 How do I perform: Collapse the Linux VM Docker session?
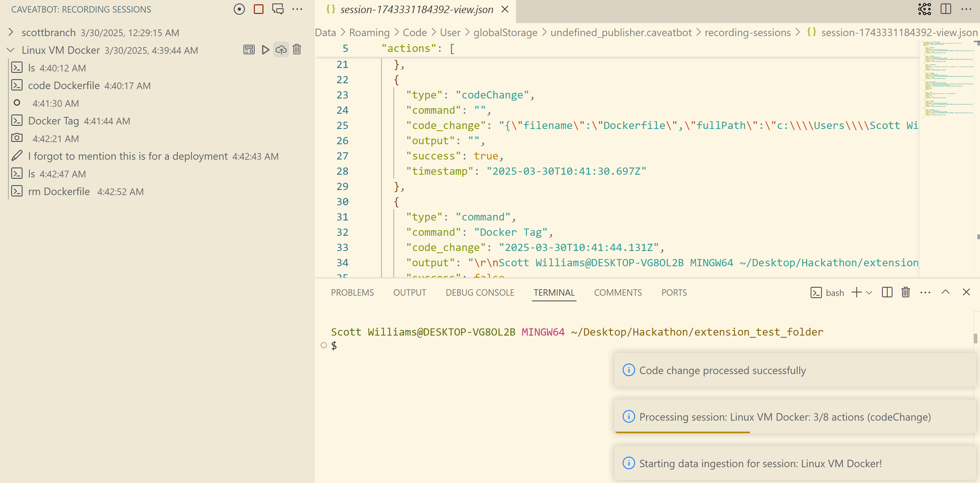[11, 50]
